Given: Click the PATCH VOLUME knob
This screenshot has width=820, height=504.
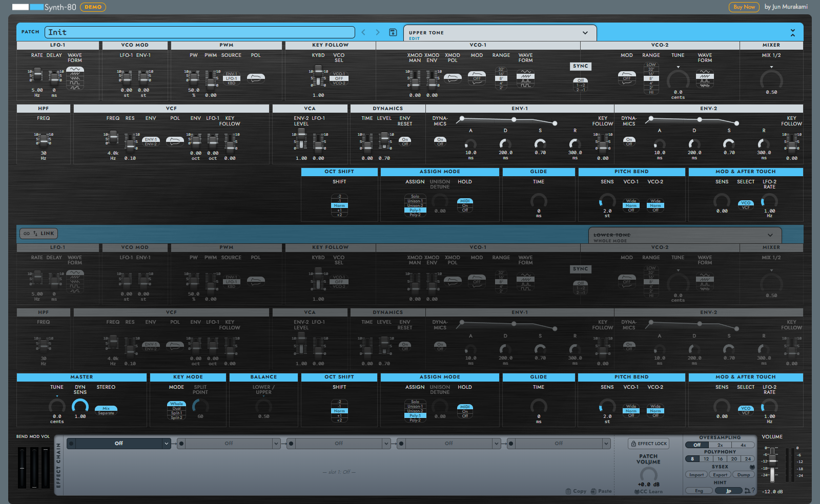Looking at the screenshot, I should tap(648, 474).
